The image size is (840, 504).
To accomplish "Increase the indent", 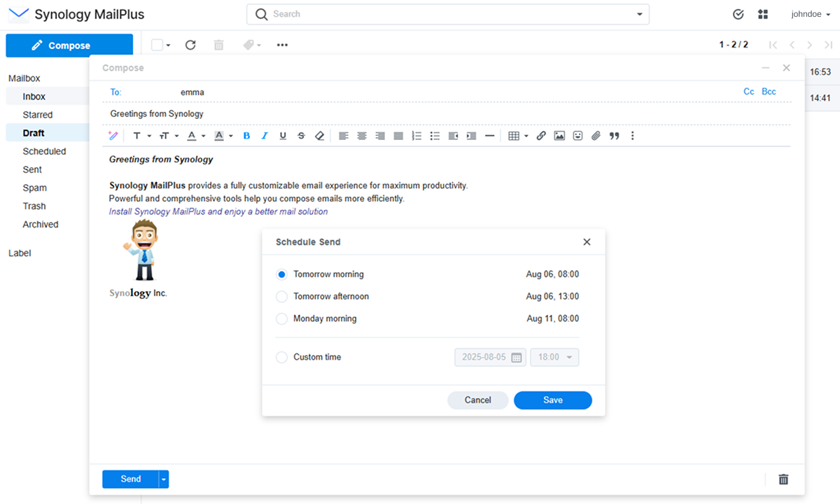I will click(x=471, y=136).
